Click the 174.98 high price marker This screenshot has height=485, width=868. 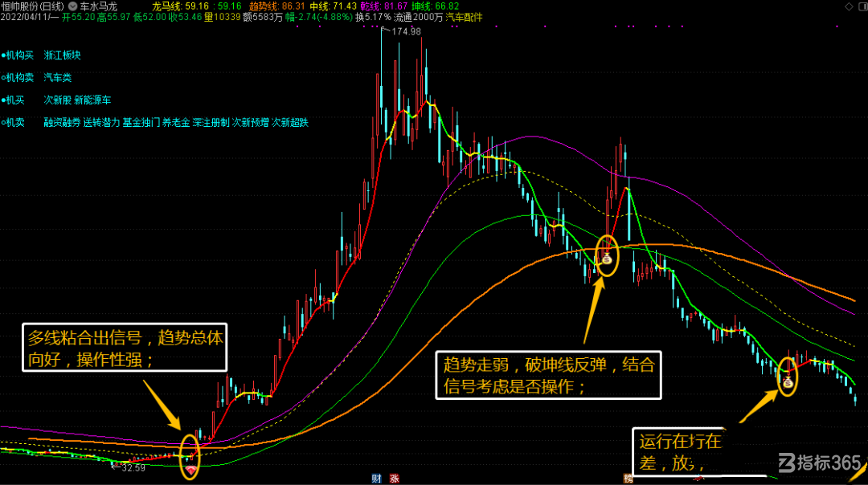click(x=407, y=31)
